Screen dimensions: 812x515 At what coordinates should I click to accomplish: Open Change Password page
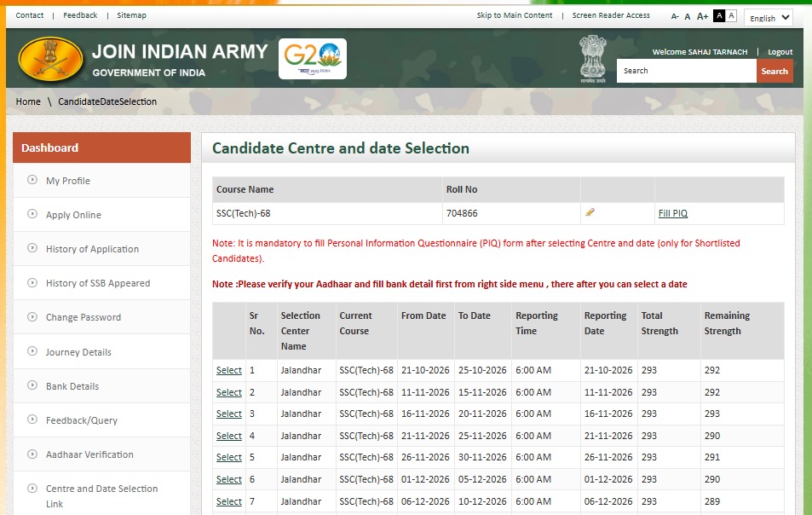pos(84,317)
